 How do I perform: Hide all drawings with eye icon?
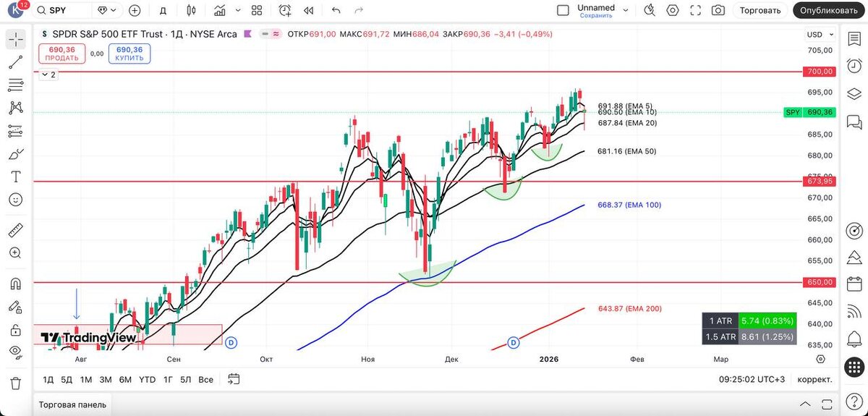[x=16, y=352]
